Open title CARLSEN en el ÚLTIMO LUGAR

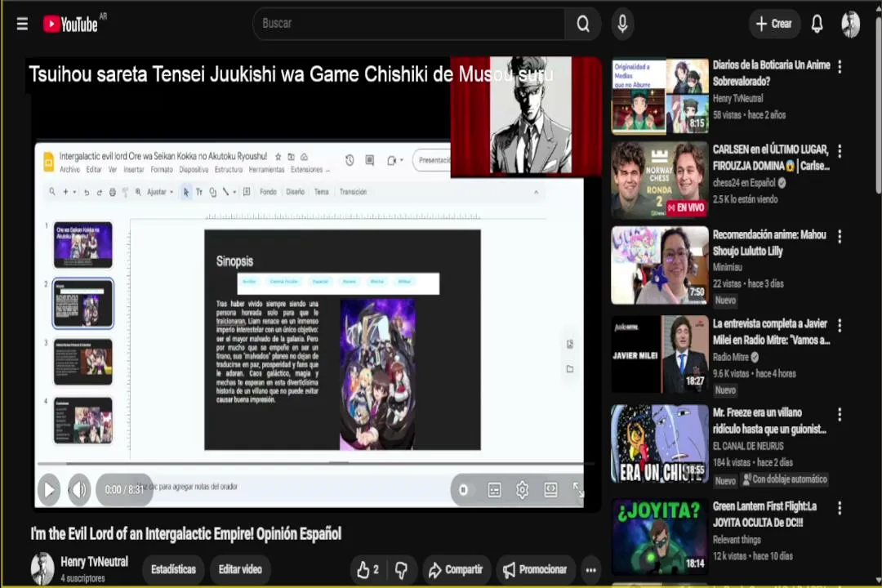tap(771, 158)
